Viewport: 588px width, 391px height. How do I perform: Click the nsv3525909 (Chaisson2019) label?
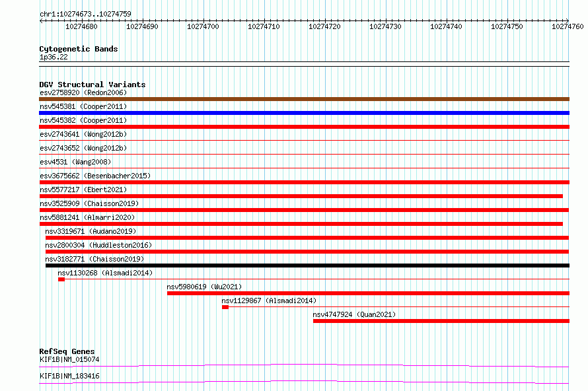point(89,203)
